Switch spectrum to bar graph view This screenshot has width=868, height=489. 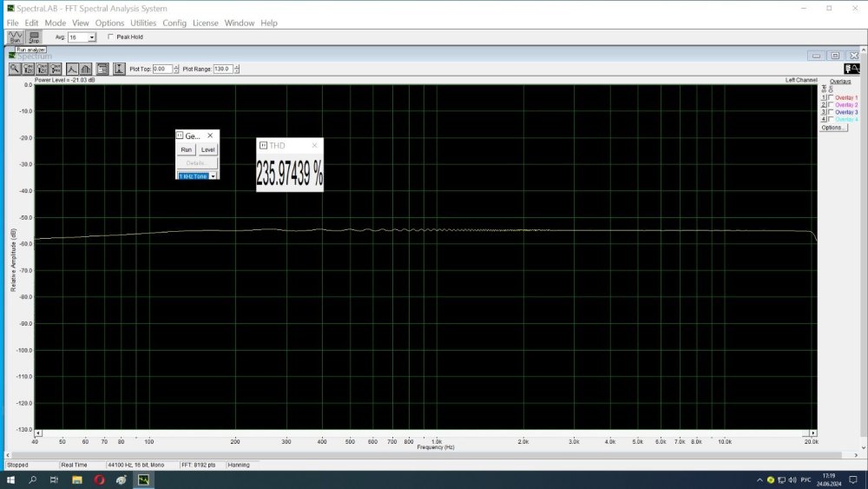tap(87, 69)
